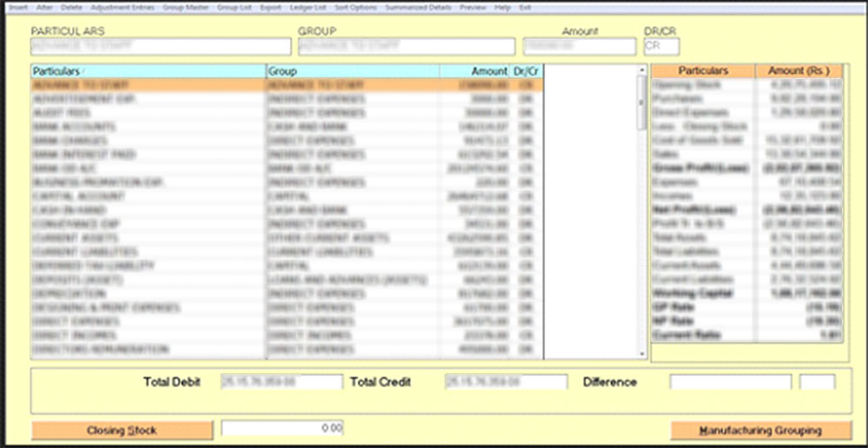
Task: Click the DR/CR field showing CR
Action: tap(661, 47)
